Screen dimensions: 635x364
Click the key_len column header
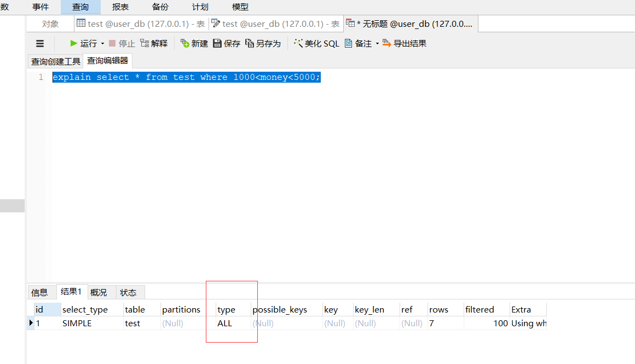click(376, 309)
